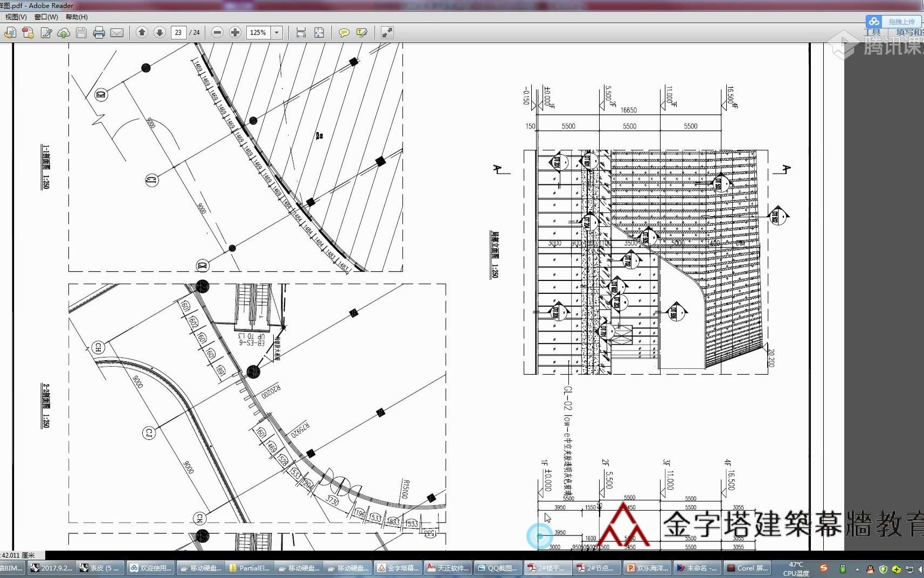Switch to the 金字塔幕... taskbar window
The height and width of the screenshot is (578, 924).
pos(398,568)
